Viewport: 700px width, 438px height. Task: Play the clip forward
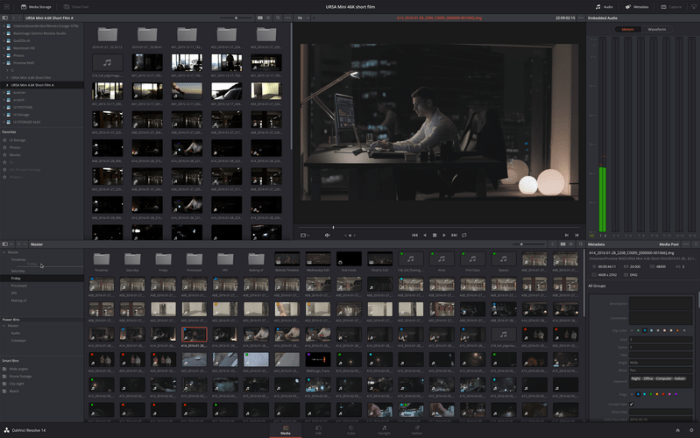pos(444,235)
